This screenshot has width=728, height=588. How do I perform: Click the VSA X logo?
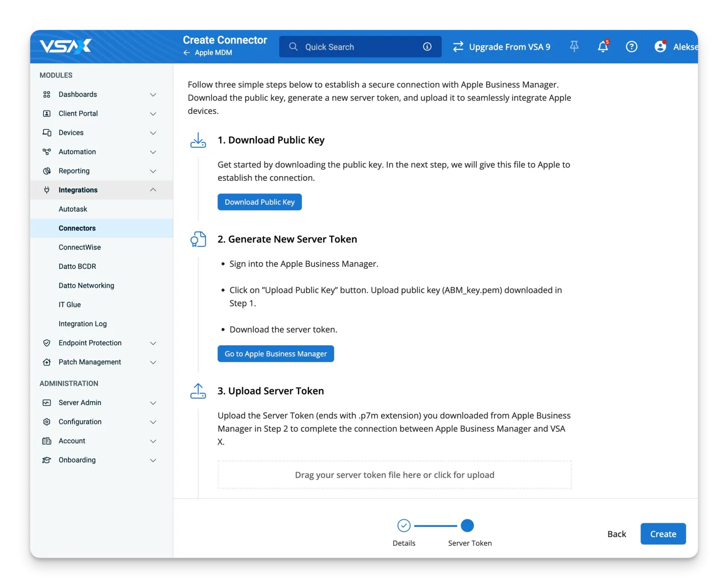[66, 46]
